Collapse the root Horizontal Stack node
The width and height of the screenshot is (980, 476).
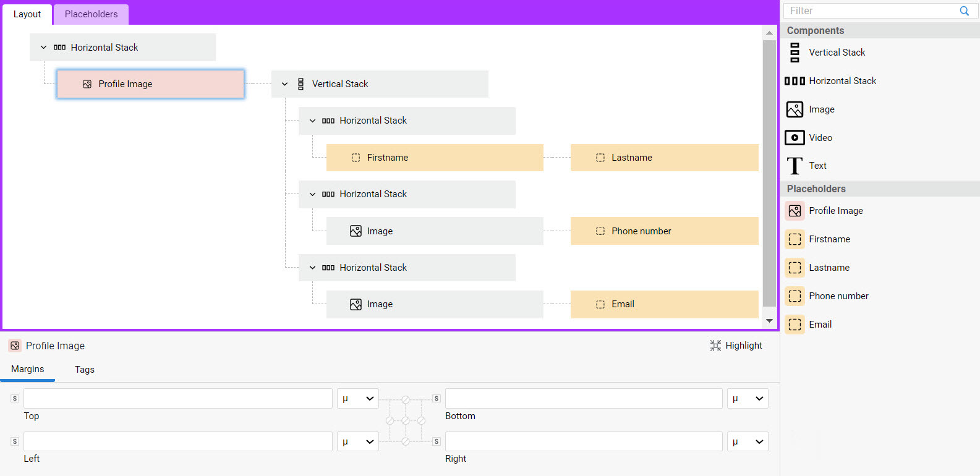point(43,48)
